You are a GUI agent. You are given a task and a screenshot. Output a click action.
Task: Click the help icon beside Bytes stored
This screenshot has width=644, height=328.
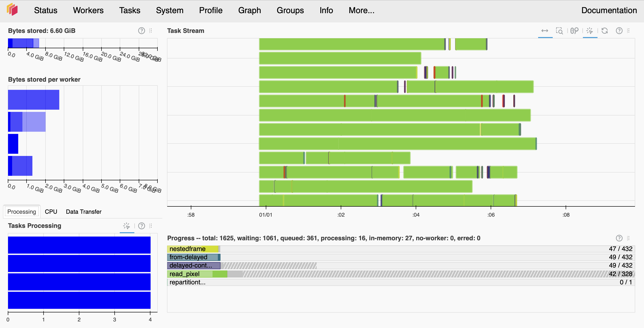click(x=141, y=30)
